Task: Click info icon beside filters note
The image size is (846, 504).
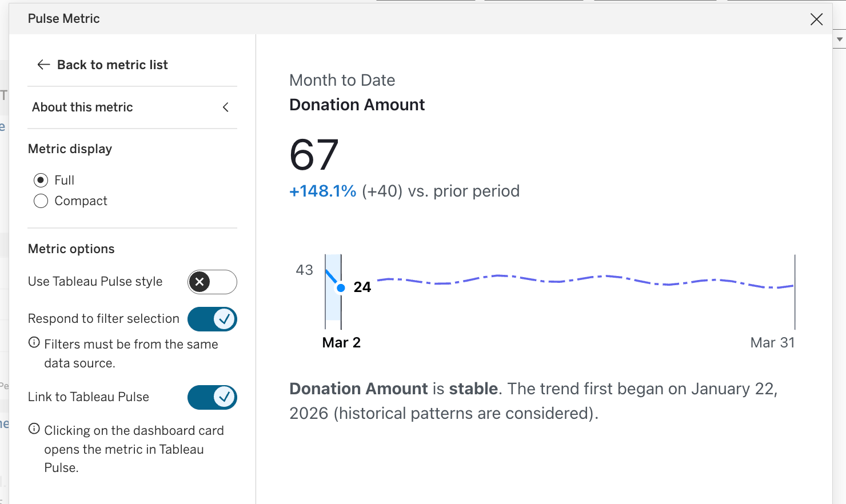Action: [x=34, y=343]
